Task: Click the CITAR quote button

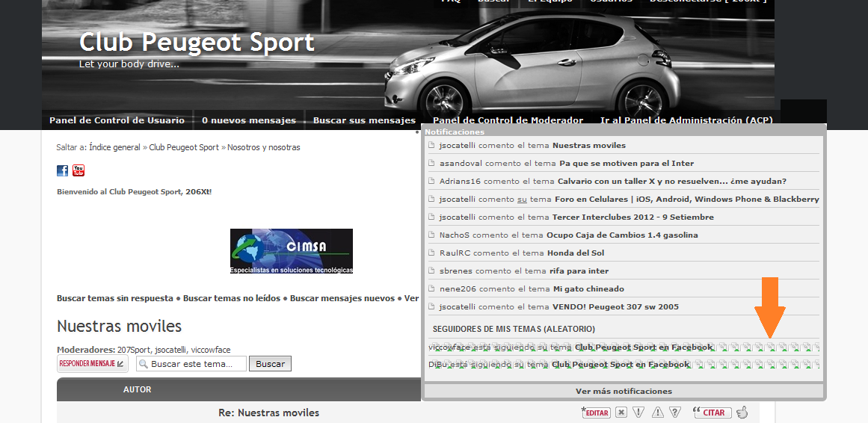Action: pyautogui.click(x=712, y=413)
